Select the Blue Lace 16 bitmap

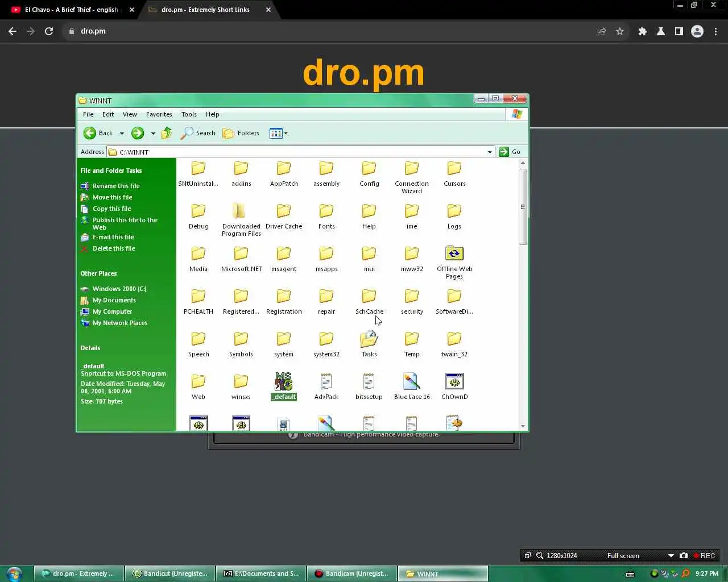[x=412, y=387]
